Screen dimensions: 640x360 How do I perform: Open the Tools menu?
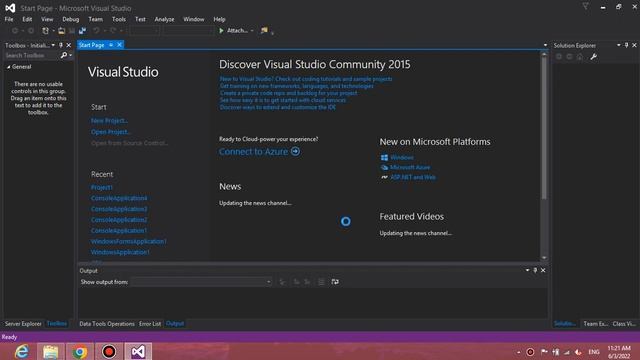[119, 19]
